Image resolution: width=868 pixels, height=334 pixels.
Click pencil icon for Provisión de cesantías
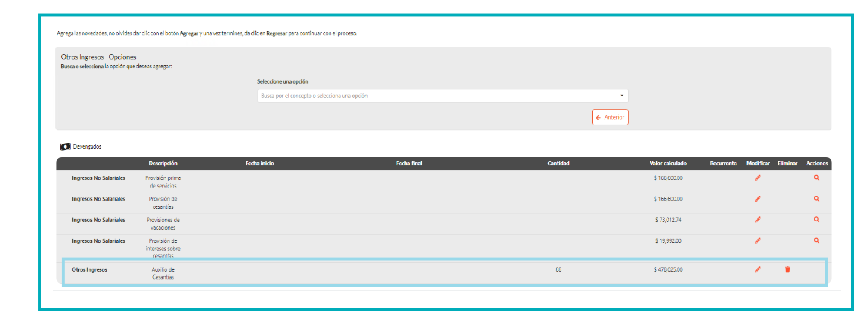coord(757,199)
